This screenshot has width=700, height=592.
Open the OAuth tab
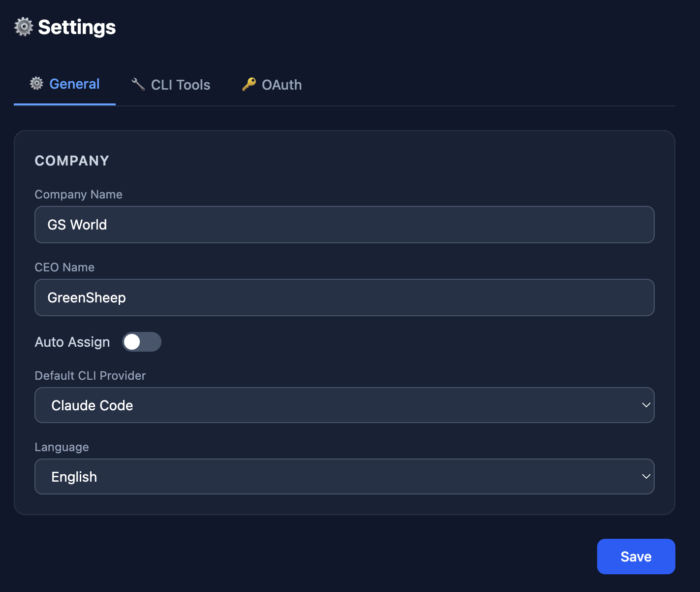282,85
